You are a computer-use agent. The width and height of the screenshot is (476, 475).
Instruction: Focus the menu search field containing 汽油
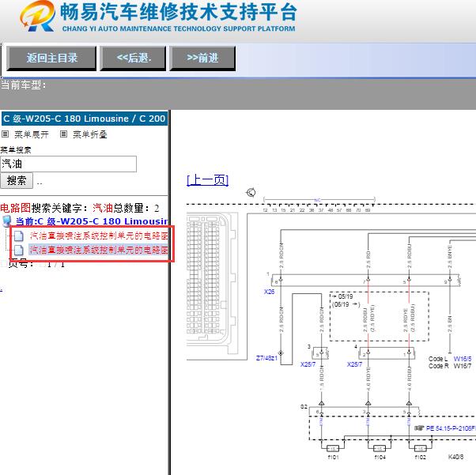pyautogui.click(x=68, y=164)
